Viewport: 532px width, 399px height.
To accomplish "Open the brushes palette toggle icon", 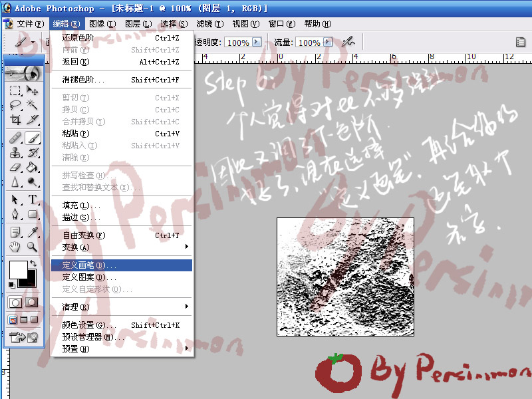I will (x=521, y=42).
